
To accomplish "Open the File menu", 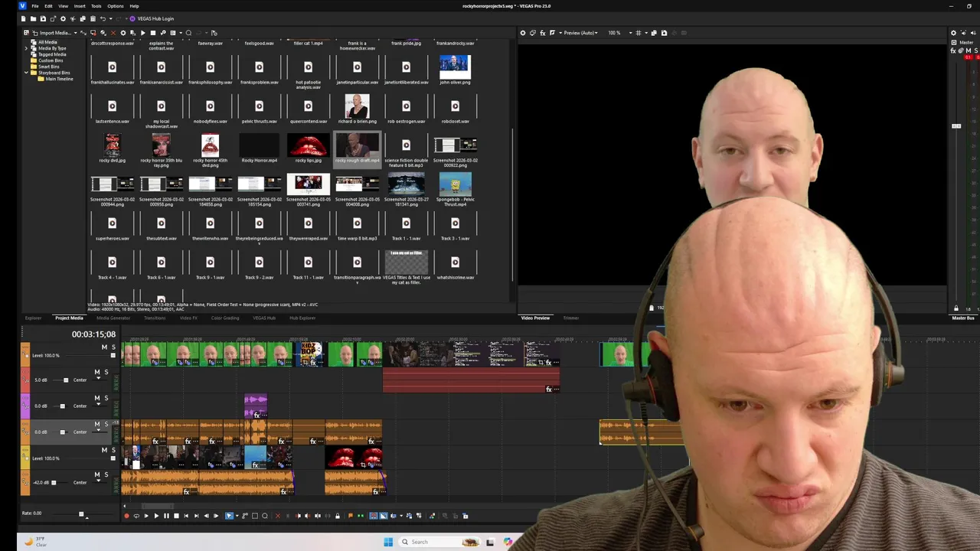I will point(35,6).
